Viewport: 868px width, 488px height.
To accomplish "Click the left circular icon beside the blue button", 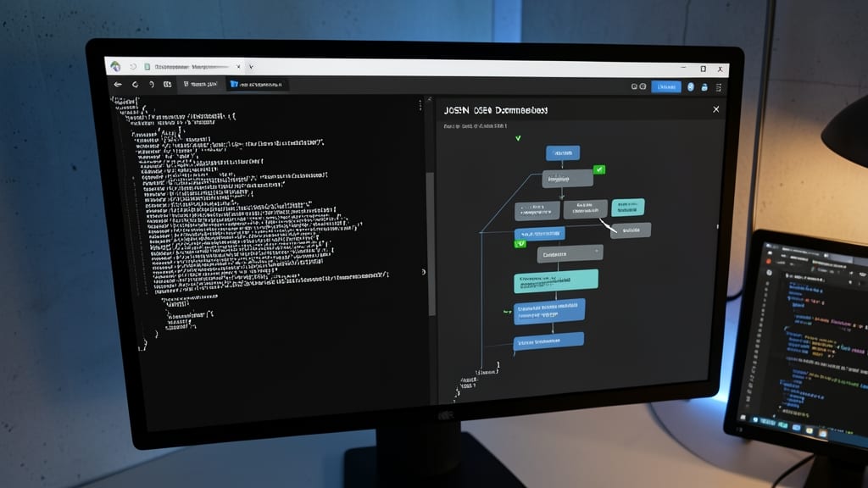I will coord(634,86).
